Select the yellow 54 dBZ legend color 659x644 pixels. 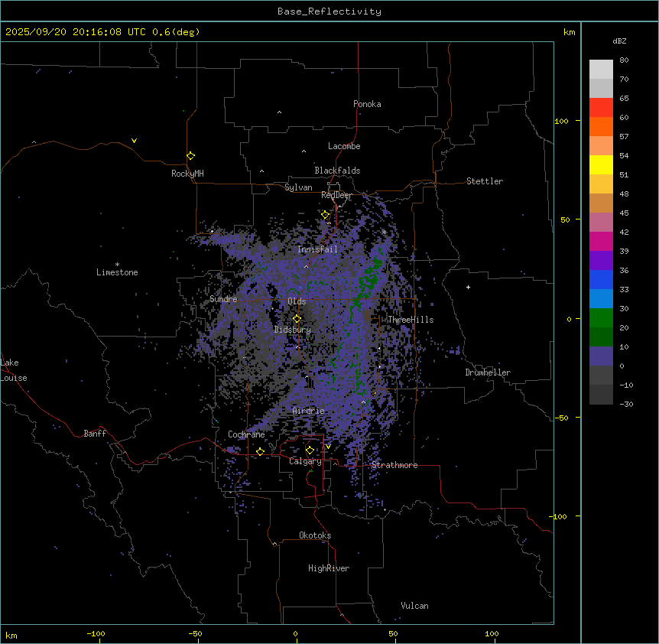601,165
